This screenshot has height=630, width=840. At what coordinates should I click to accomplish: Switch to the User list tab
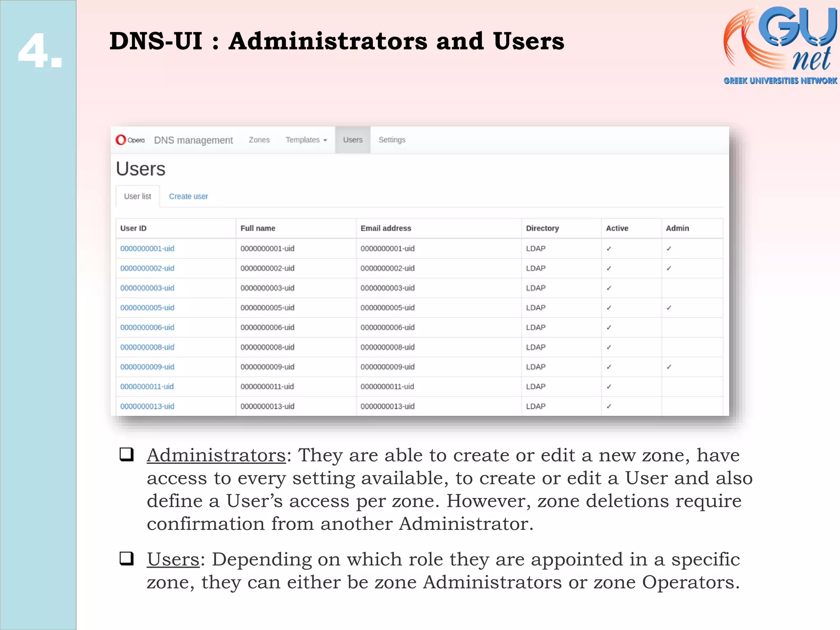137,196
